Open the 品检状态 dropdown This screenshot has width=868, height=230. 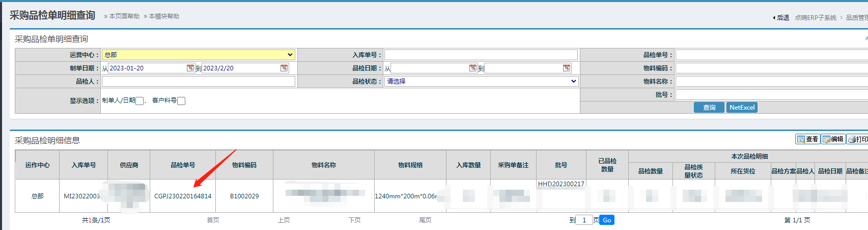click(x=481, y=81)
